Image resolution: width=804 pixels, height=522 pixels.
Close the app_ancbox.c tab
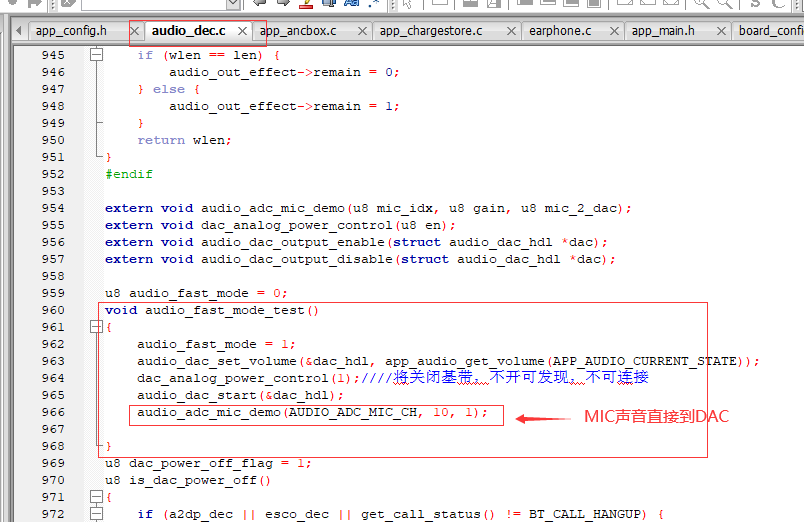[x=363, y=31]
